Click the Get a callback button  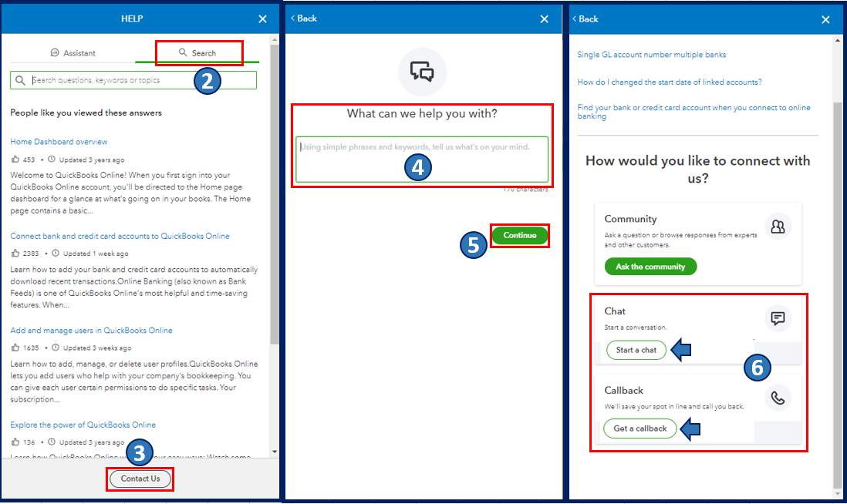[640, 428]
